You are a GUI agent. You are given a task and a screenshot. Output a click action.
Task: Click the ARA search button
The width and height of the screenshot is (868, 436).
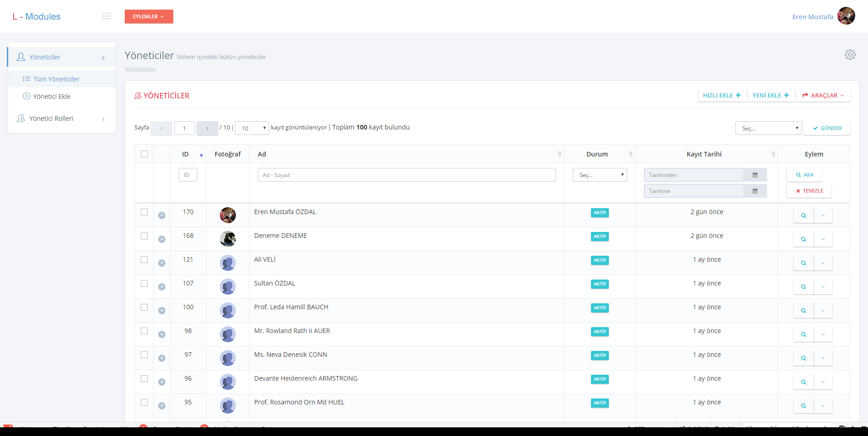pos(804,175)
